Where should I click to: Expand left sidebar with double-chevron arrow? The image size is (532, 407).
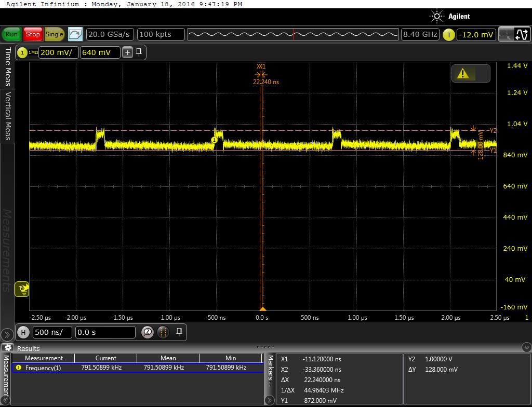pos(7,334)
